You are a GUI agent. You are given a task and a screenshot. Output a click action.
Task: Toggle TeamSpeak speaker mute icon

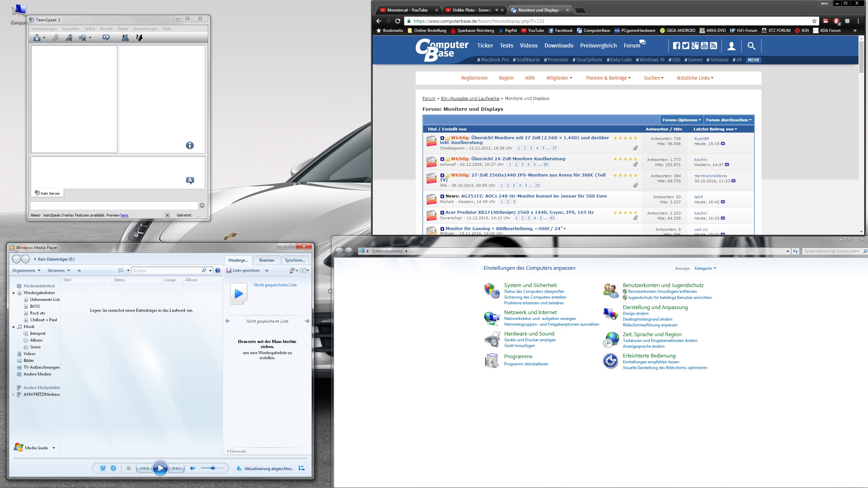83,38
